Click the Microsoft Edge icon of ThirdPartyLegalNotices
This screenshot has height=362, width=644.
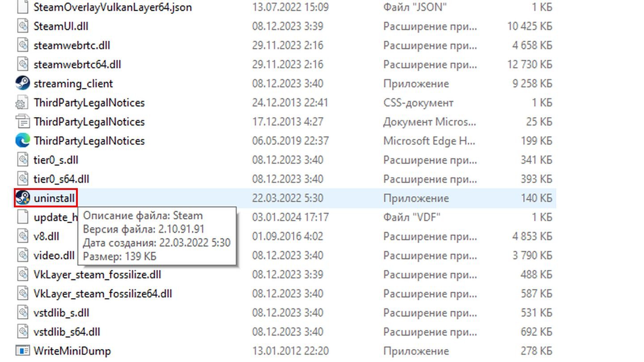coord(22,141)
